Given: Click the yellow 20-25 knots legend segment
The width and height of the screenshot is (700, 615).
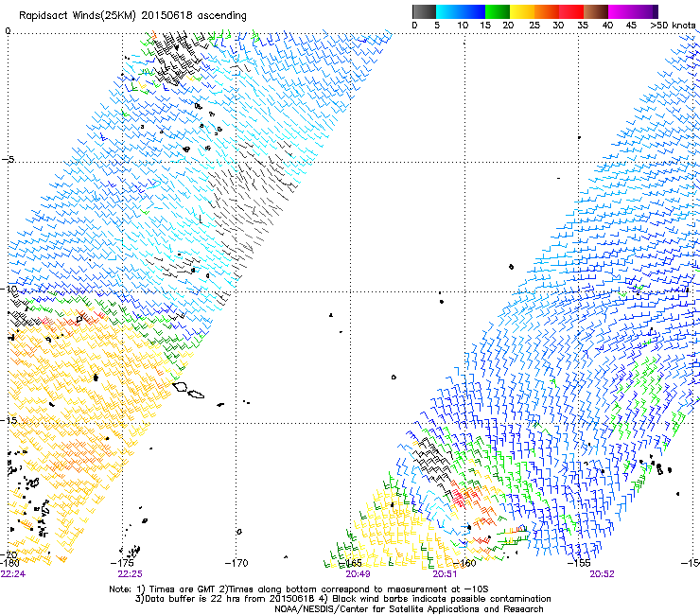Looking at the screenshot, I should [x=522, y=11].
